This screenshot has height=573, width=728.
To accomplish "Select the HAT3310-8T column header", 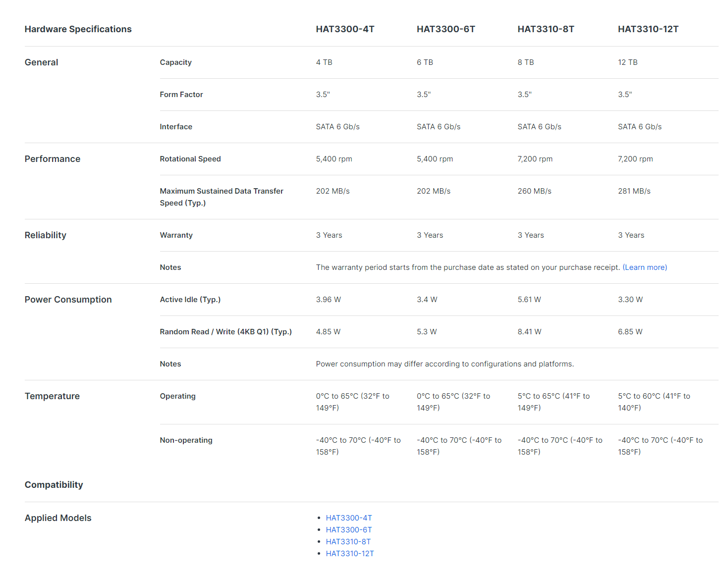I will point(546,29).
